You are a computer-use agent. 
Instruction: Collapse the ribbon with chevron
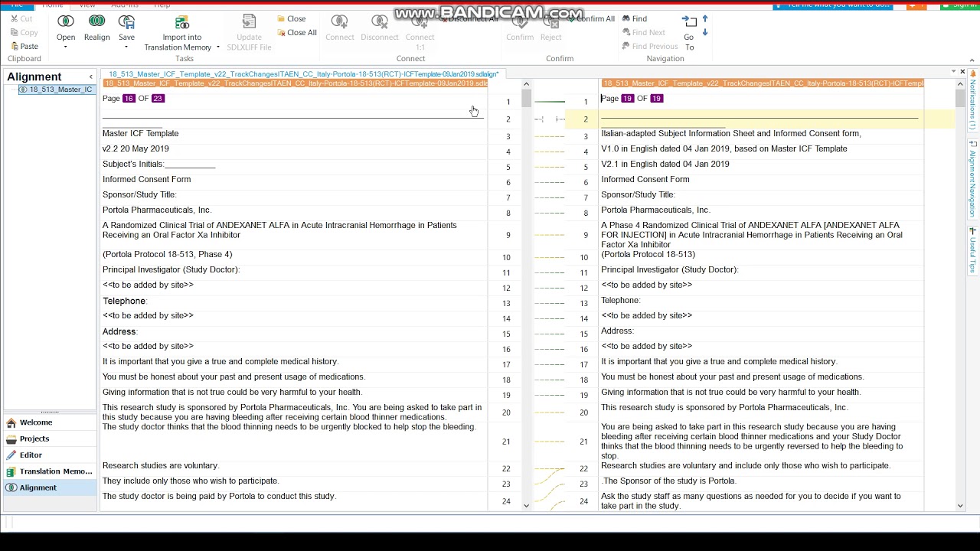[x=972, y=62]
